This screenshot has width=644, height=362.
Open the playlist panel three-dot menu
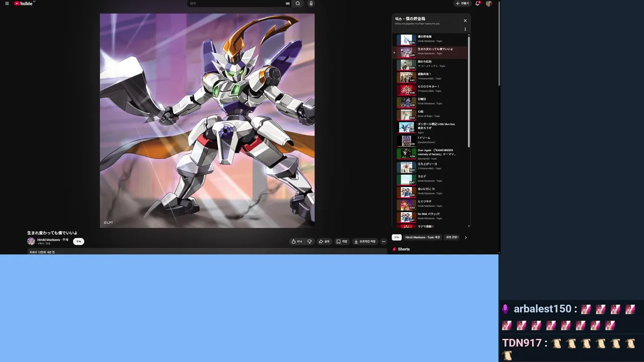pyautogui.click(x=465, y=30)
